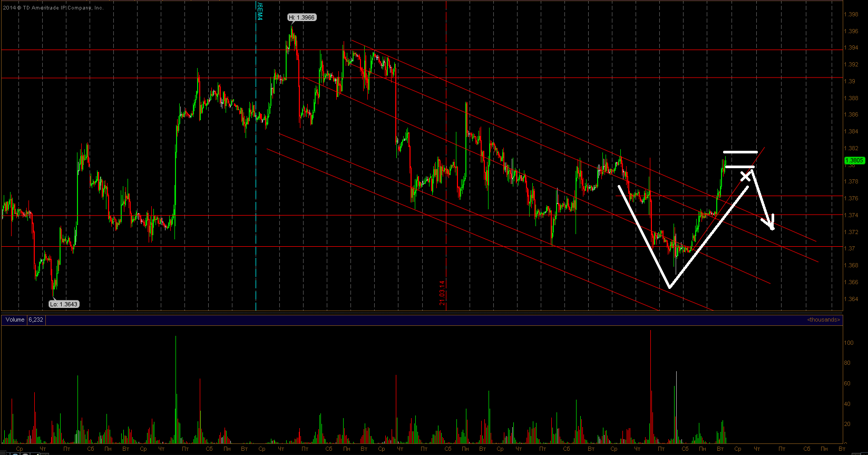The height and width of the screenshot is (455, 868).
Task: Click the 1.374 price axis label
Action: point(852,215)
